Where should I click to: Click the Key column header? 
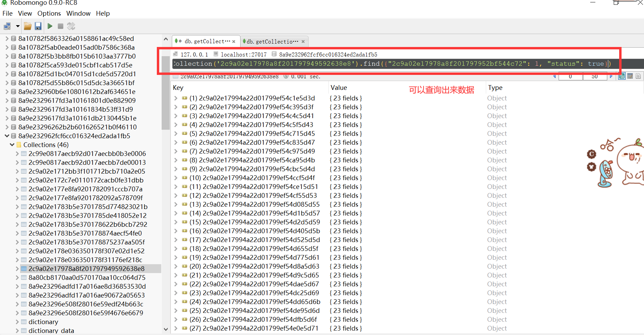(178, 87)
